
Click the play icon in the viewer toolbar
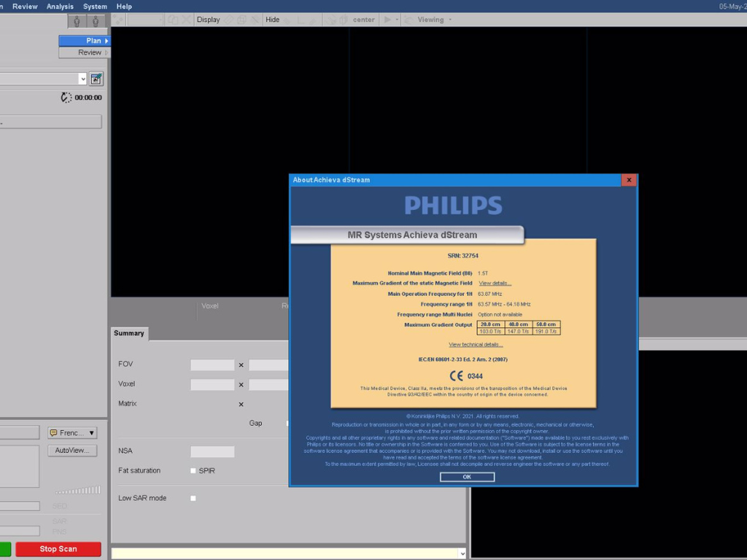pos(387,20)
